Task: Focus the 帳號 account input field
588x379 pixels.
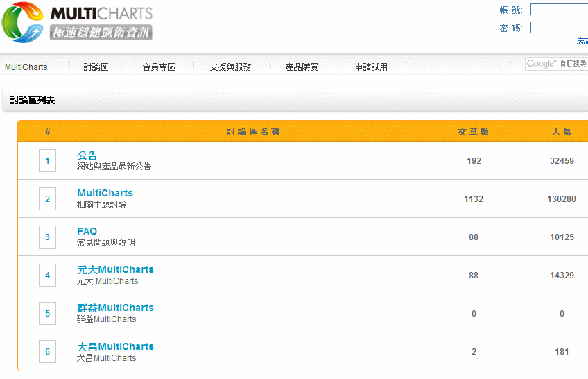Action: coord(559,10)
